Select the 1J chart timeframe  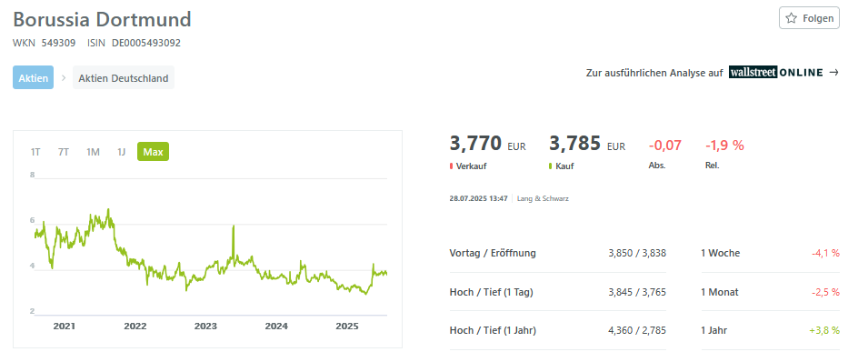(121, 152)
